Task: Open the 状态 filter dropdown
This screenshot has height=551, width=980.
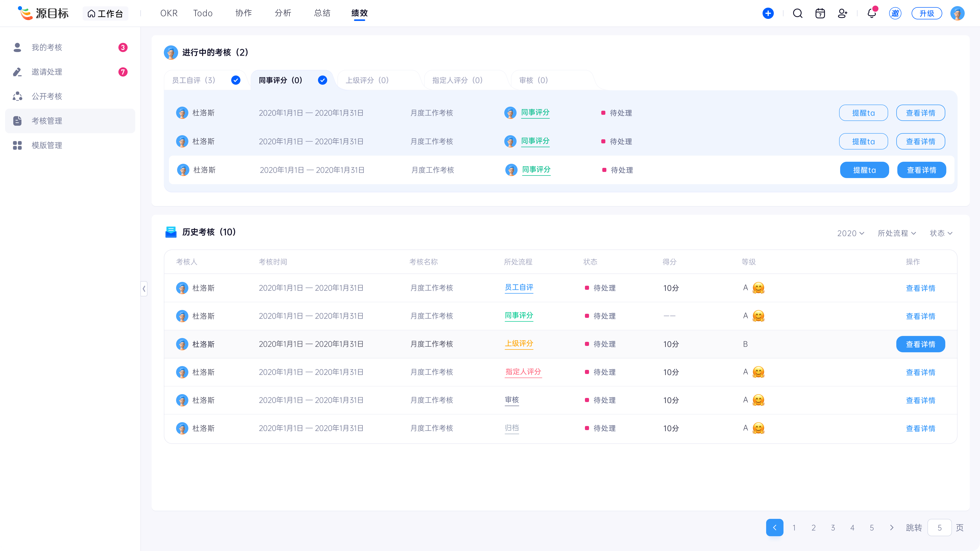Action: click(941, 233)
